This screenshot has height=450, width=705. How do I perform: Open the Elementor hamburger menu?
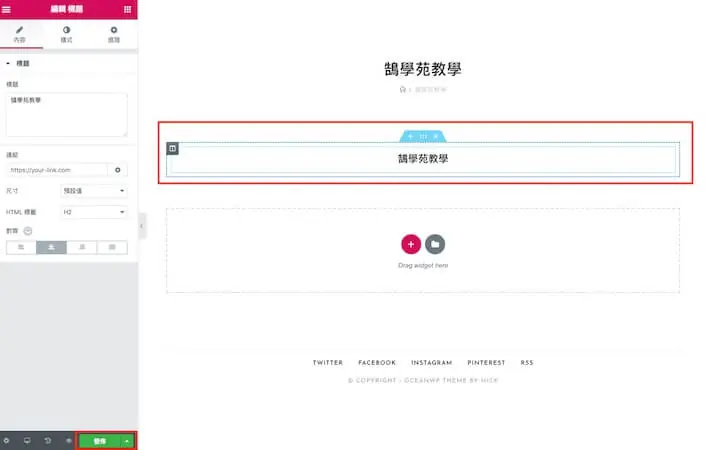(6, 9)
